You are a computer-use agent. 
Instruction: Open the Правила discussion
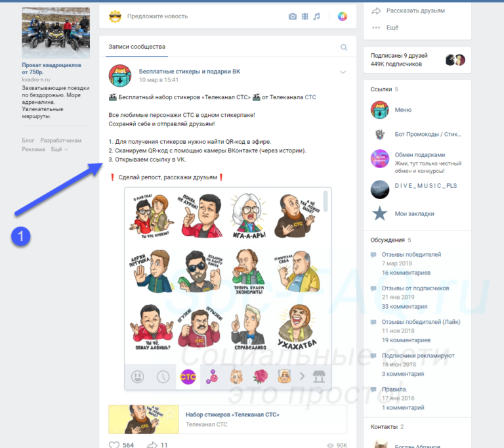[x=394, y=389]
